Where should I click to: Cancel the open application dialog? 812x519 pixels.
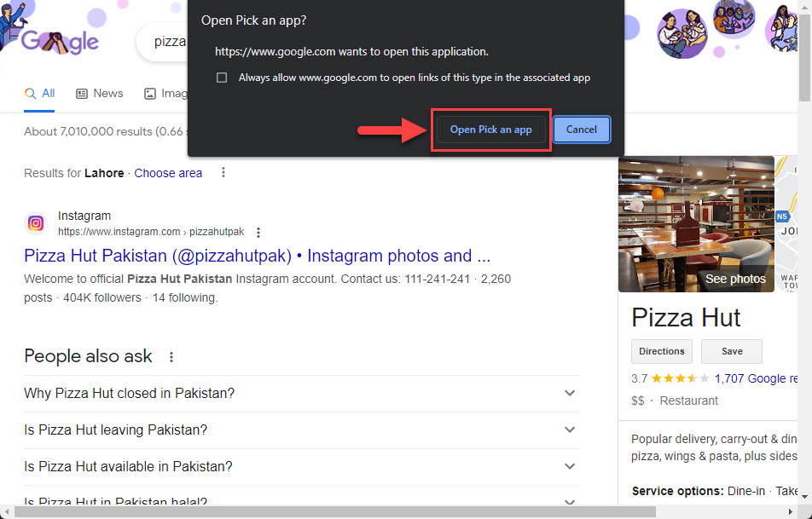point(582,130)
